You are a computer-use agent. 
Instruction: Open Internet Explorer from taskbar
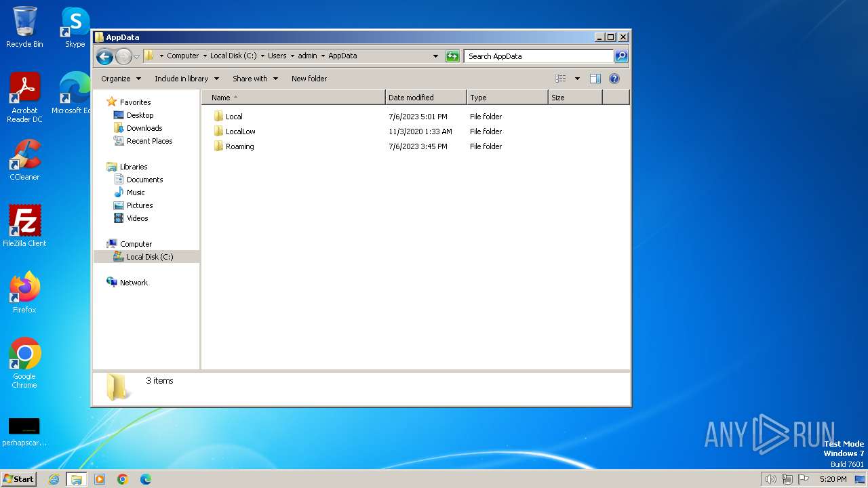click(54, 479)
